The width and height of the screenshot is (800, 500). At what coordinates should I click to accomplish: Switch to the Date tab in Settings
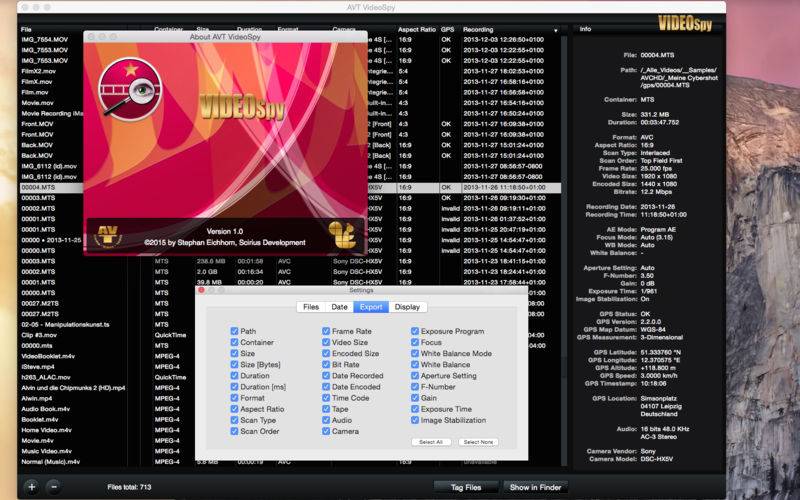click(339, 307)
